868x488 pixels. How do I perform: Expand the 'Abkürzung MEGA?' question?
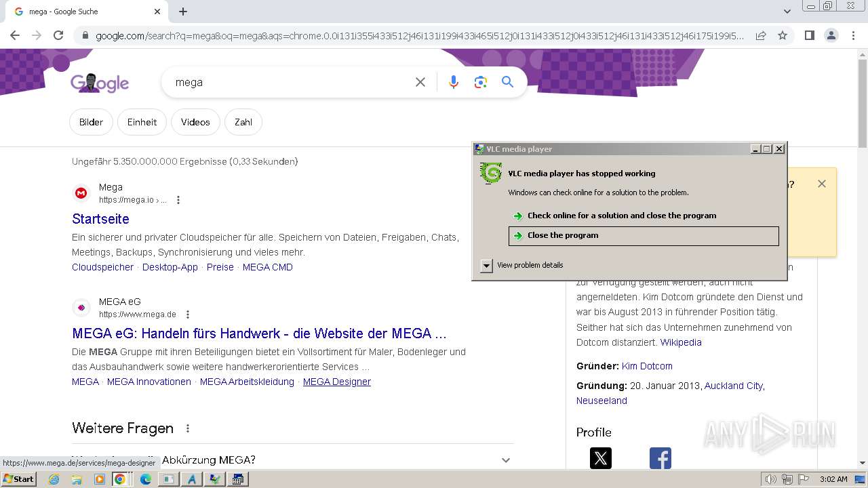(505, 460)
